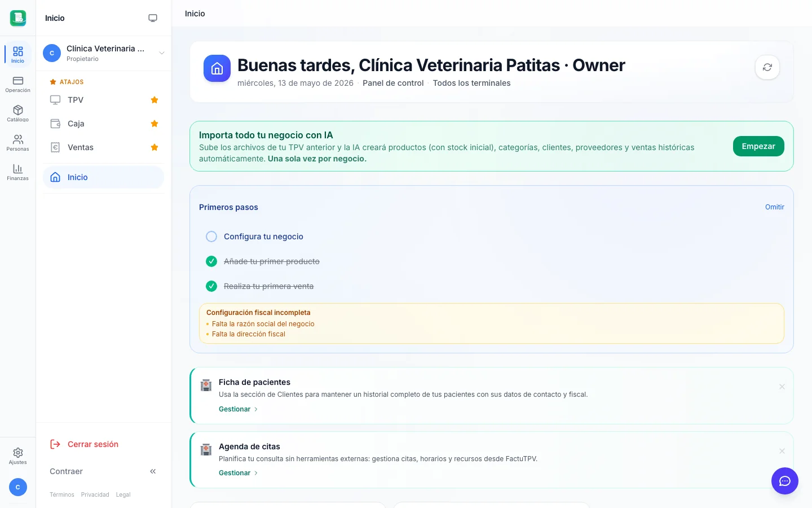Viewport: 812px width, 508px height.
Task: Click the chevron after Gestionar in Agenda de citas
Action: [256, 473]
